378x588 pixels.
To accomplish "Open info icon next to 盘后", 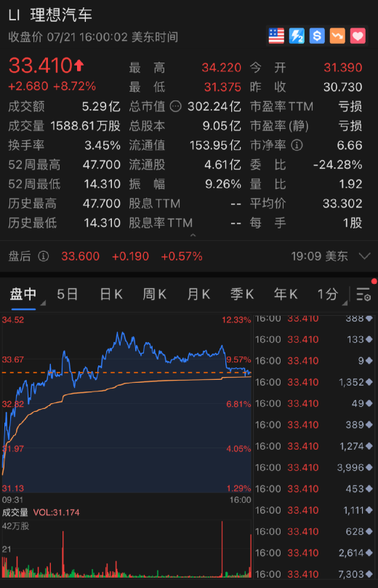I will tap(44, 256).
